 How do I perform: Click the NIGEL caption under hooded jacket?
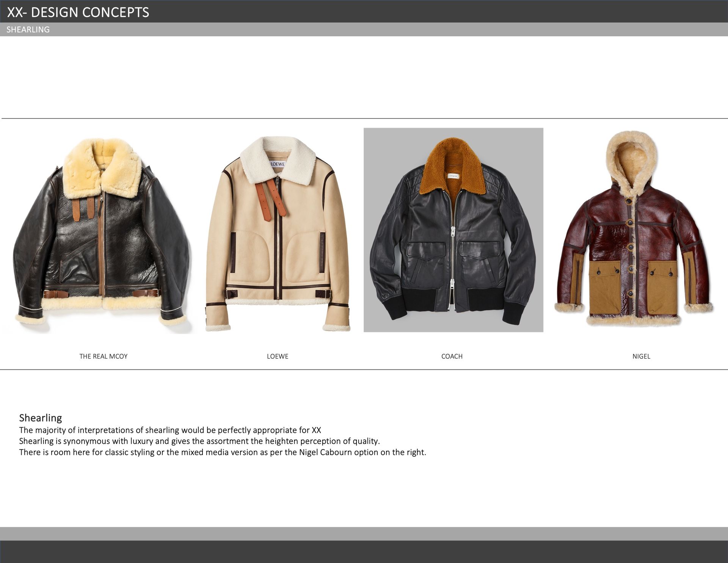click(641, 356)
